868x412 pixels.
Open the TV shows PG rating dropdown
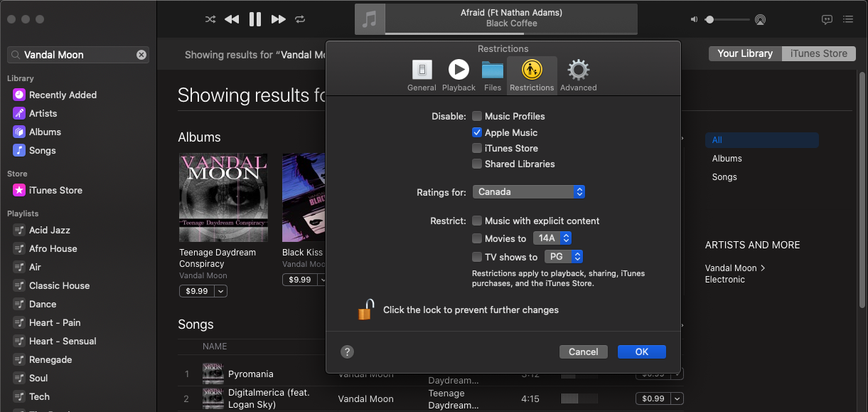click(x=564, y=257)
